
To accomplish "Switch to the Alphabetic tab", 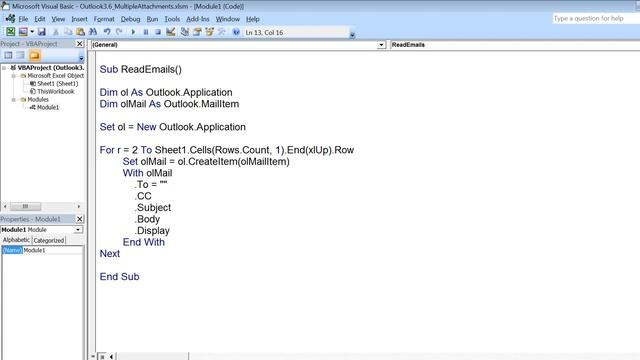I will 16,240.
